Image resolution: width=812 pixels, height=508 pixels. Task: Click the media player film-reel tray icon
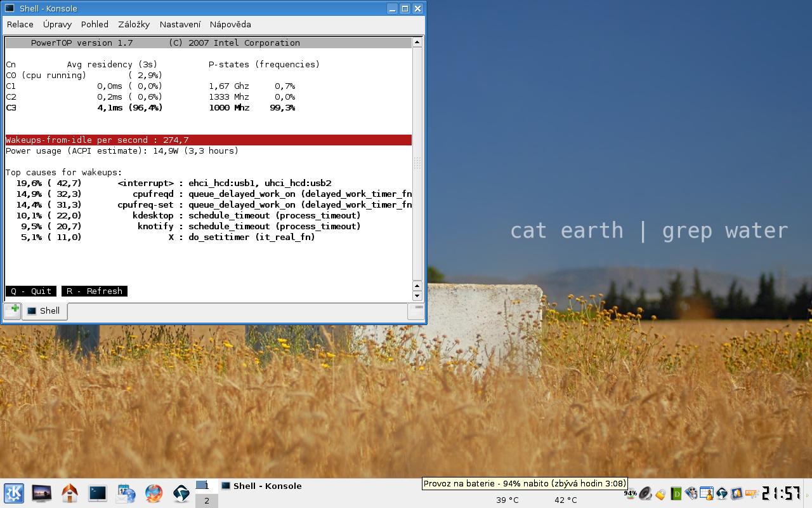tap(691, 493)
